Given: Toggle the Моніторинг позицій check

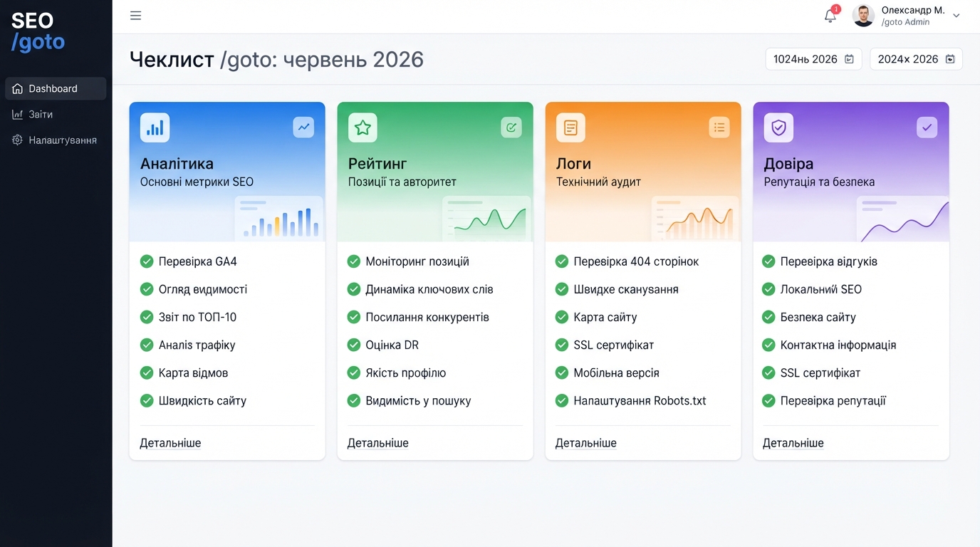Looking at the screenshot, I should [x=354, y=261].
